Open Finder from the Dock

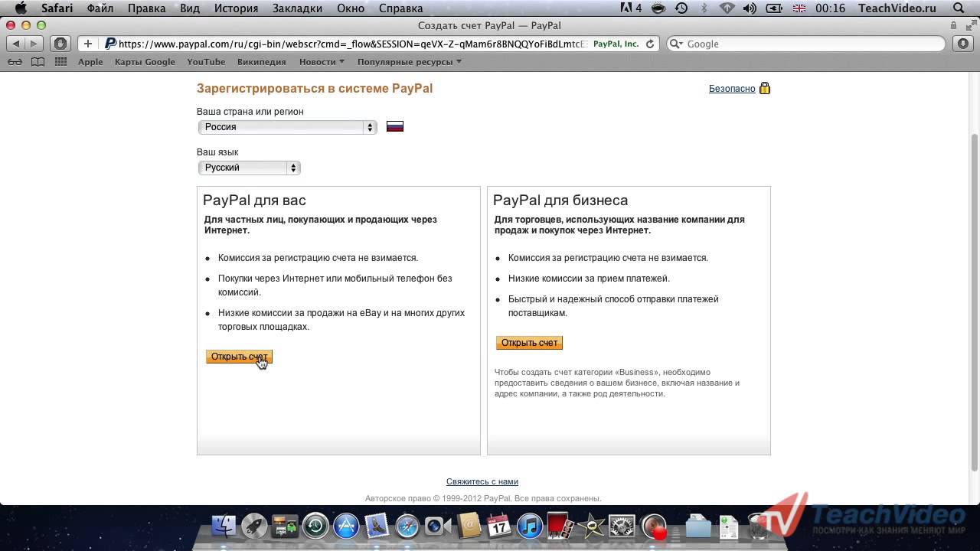click(225, 525)
